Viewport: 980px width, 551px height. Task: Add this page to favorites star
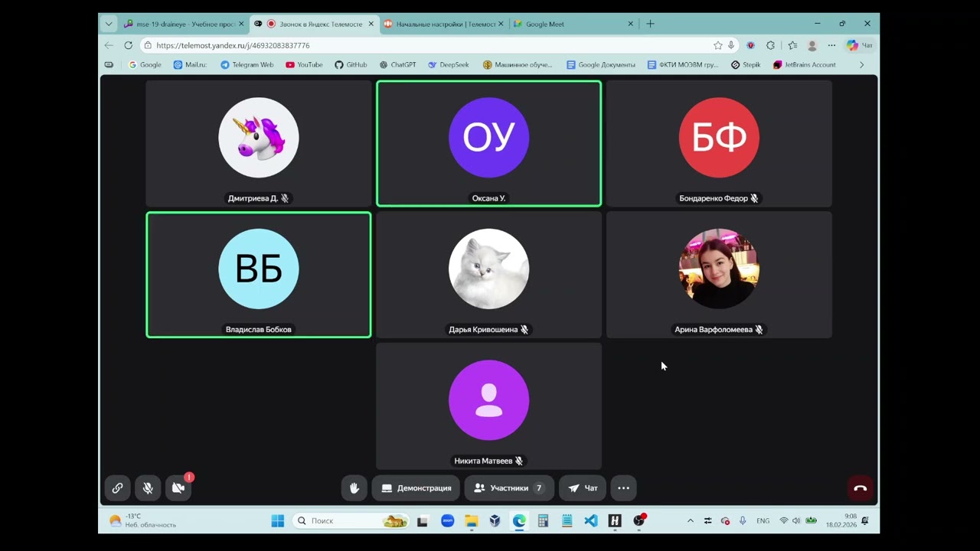(717, 45)
